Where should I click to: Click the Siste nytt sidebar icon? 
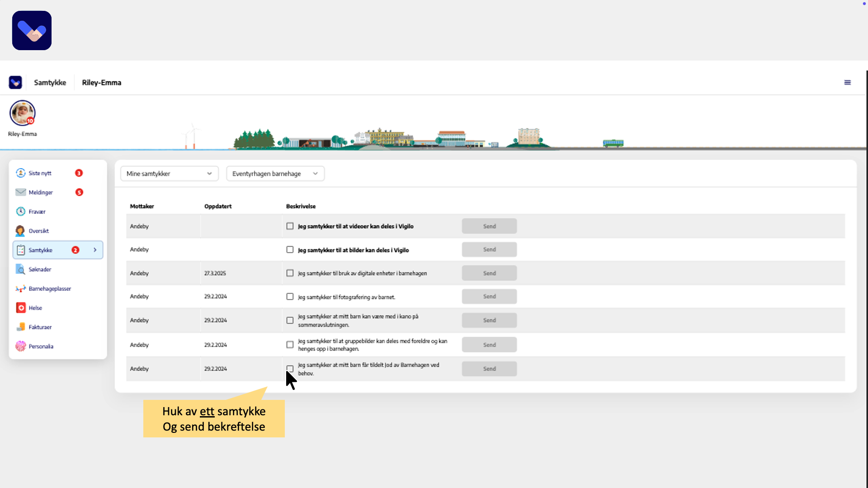[x=21, y=173]
